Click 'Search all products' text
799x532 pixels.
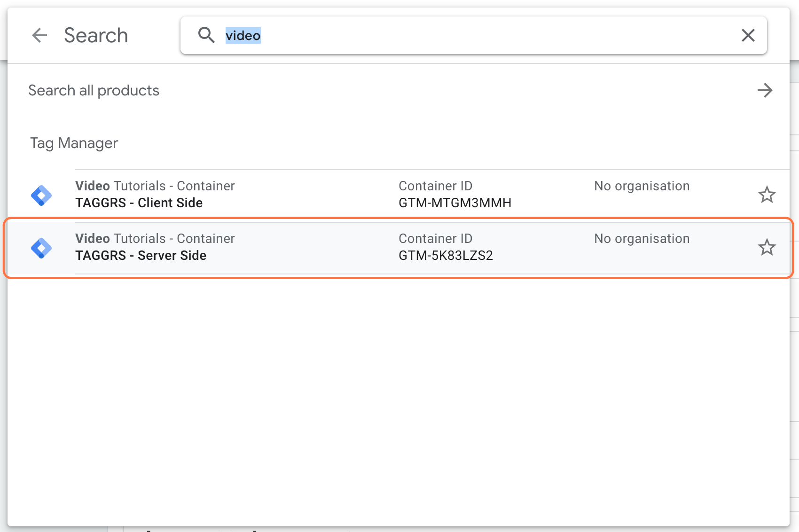94,90
